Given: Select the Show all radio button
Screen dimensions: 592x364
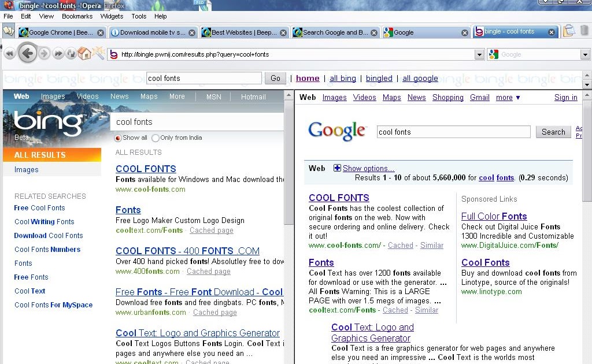Looking at the screenshot, I should 118,138.
